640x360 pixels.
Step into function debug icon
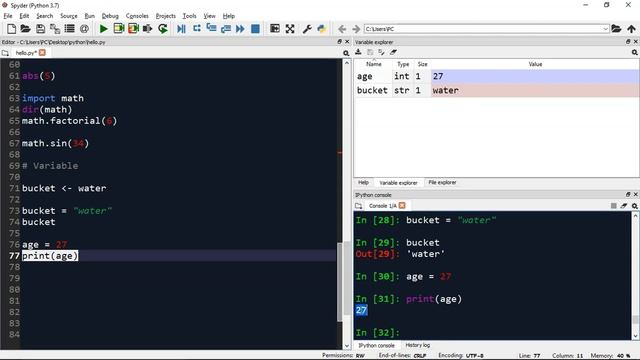click(211, 29)
